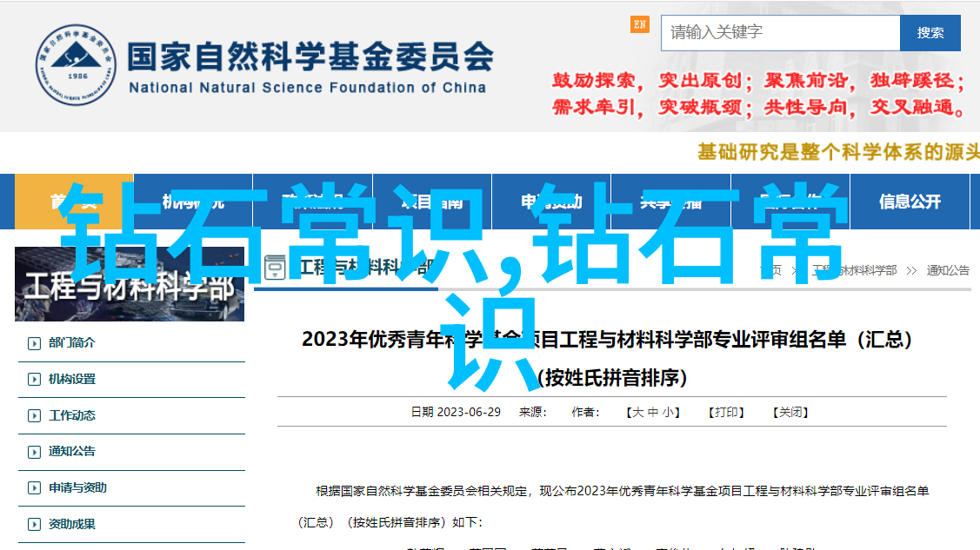Open 申请与资助 in the sidebar
The width and height of the screenshot is (980, 550).
click(77, 487)
